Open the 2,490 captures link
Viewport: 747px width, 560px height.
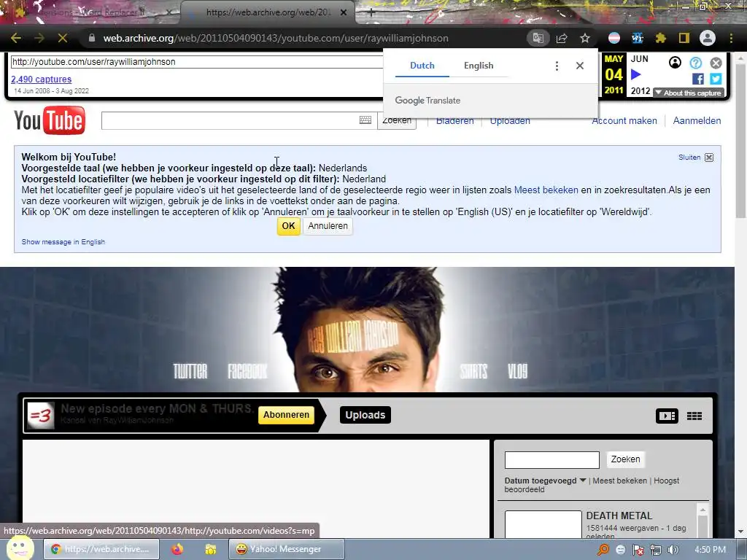click(x=42, y=79)
